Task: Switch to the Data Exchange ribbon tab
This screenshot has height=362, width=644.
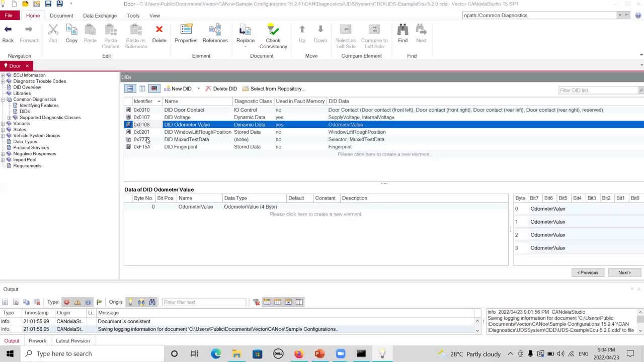Action: (x=100, y=16)
